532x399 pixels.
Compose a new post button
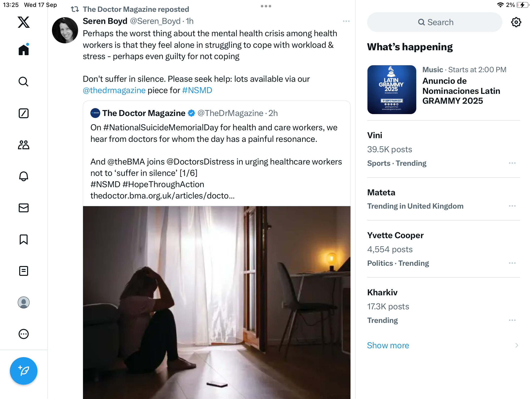click(x=24, y=371)
